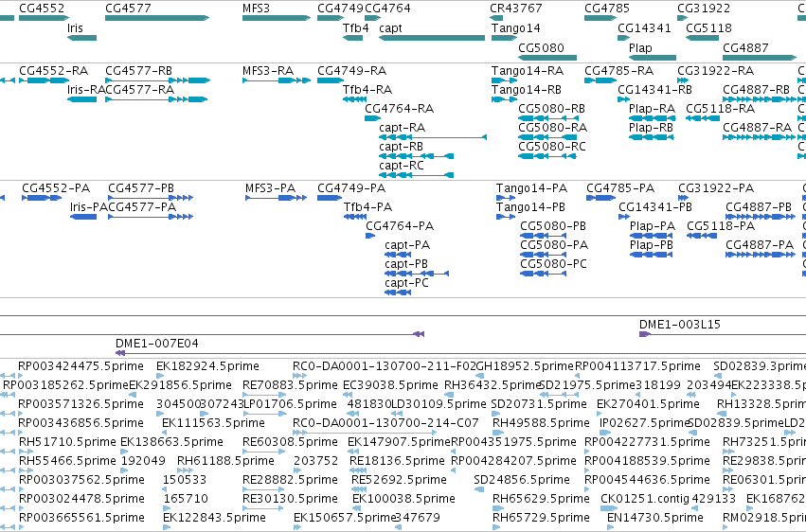The image size is (806, 532).
Task: Click the CG4764 gene label
Action: (x=387, y=9)
